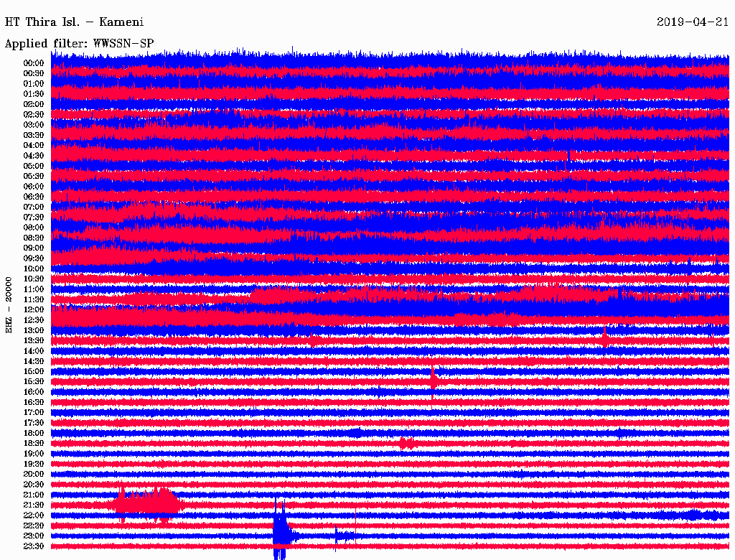
Task: Click the 08:00 time label
Action: pyautogui.click(x=34, y=228)
